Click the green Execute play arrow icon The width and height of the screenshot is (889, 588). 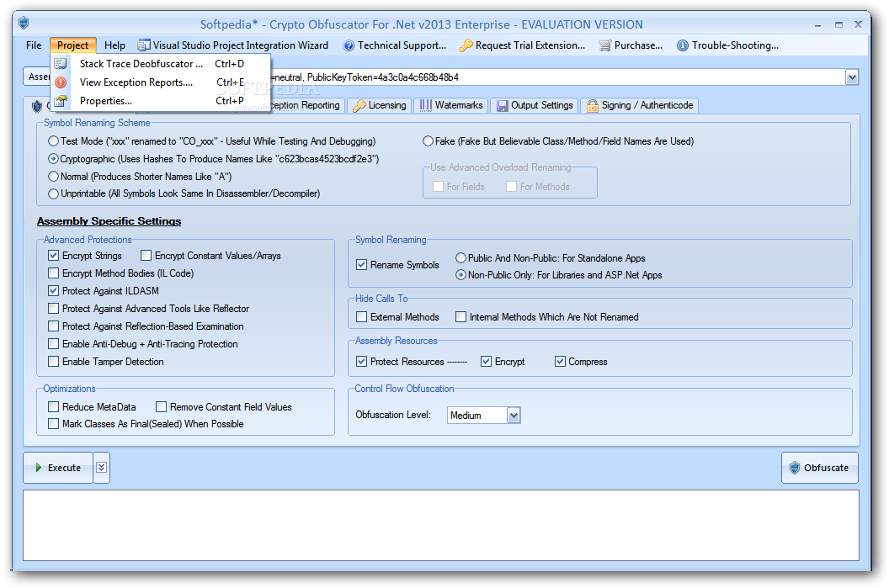coord(39,468)
